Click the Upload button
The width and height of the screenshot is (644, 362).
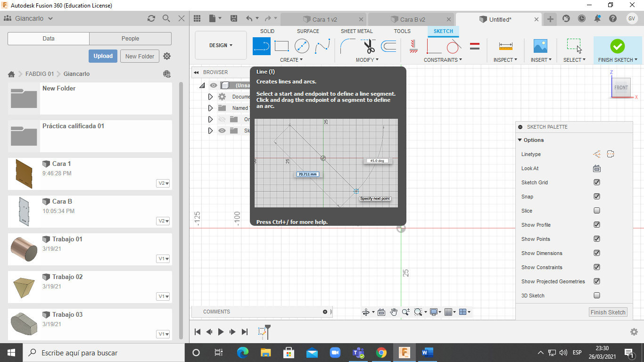(x=103, y=56)
